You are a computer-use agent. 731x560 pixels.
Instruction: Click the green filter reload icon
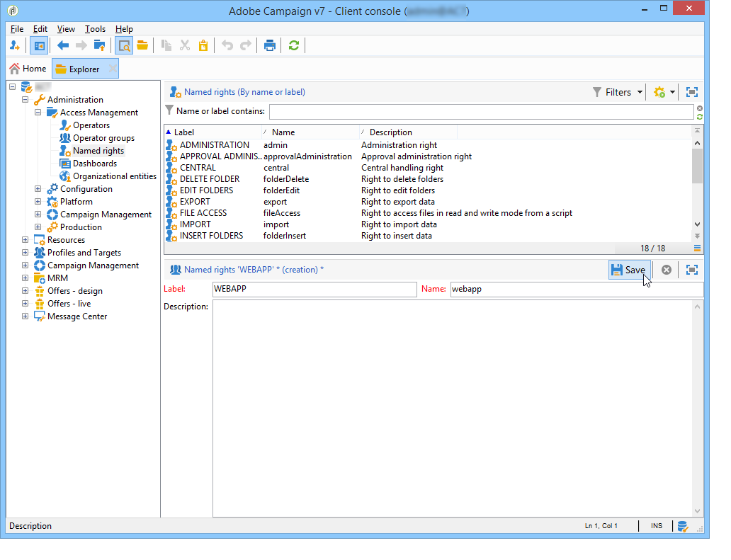coord(700,117)
